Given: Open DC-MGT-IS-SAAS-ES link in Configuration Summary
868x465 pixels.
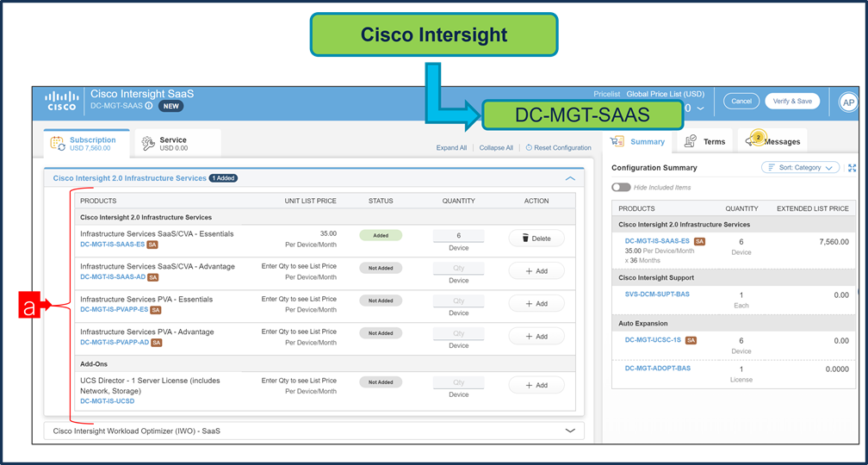Looking at the screenshot, I should click(657, 241).
